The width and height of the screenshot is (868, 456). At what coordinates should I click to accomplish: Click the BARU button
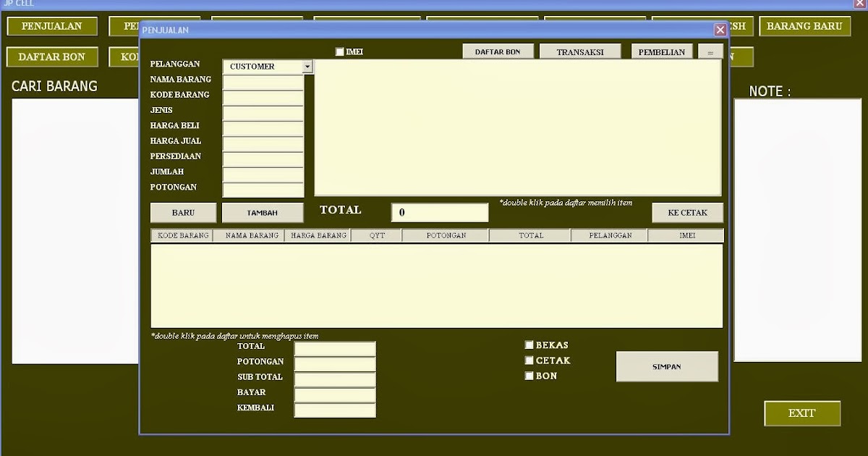point(183,212)
